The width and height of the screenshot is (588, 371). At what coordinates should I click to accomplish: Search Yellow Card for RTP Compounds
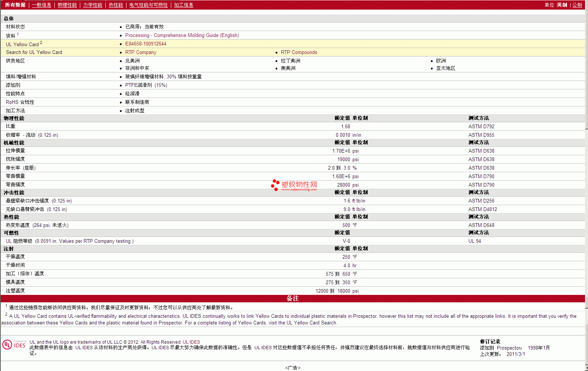(299, 52)
